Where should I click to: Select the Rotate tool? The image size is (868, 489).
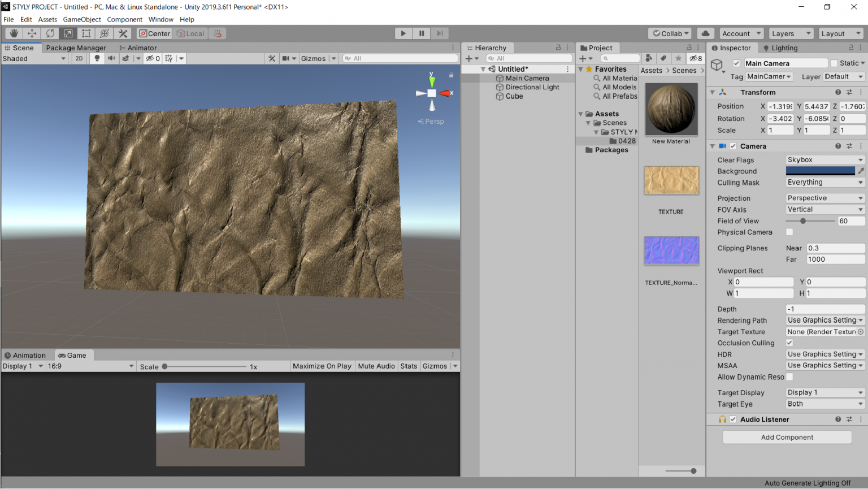tap(50, 33)
